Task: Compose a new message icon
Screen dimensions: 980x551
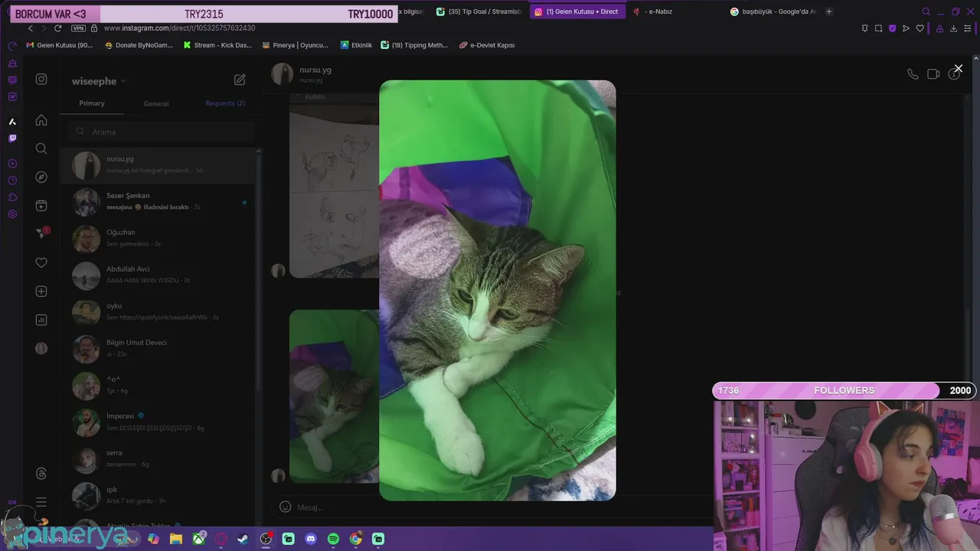Action: click(x=240, y=80)
